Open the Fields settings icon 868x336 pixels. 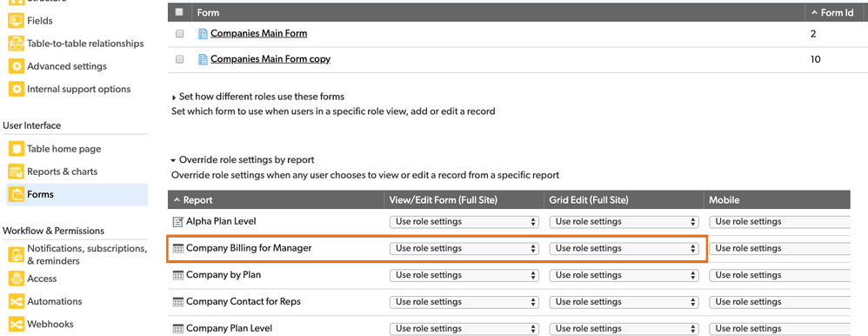[x=16, y=21]
